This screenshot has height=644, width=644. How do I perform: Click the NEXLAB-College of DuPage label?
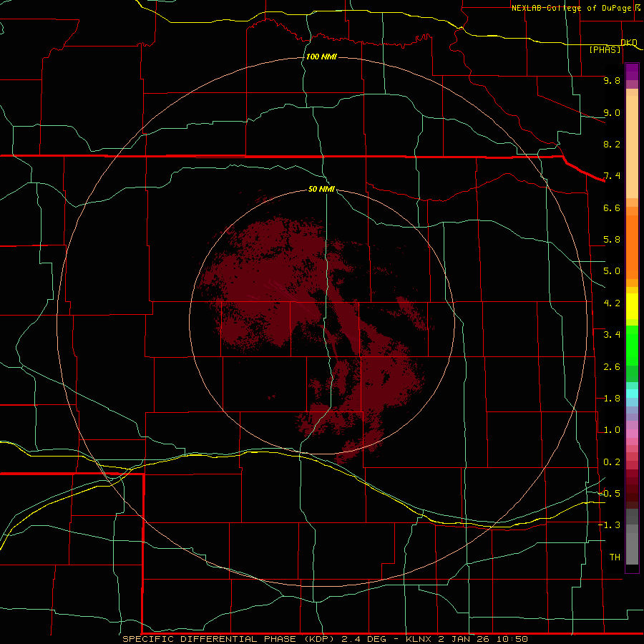[571, 8]
